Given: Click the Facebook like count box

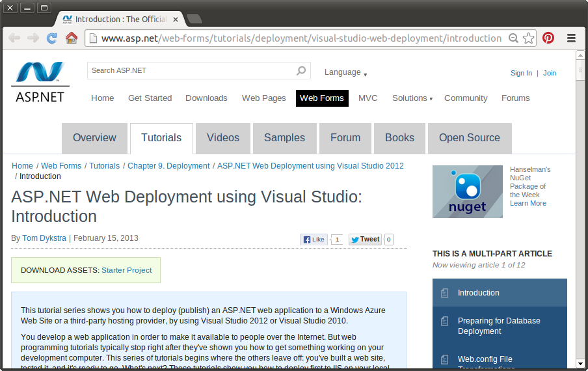Looking at the screenshot, I should (x=337, y=240).
